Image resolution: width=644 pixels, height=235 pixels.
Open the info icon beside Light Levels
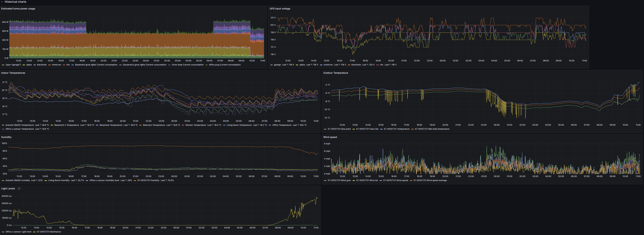[x=19, y=189]
